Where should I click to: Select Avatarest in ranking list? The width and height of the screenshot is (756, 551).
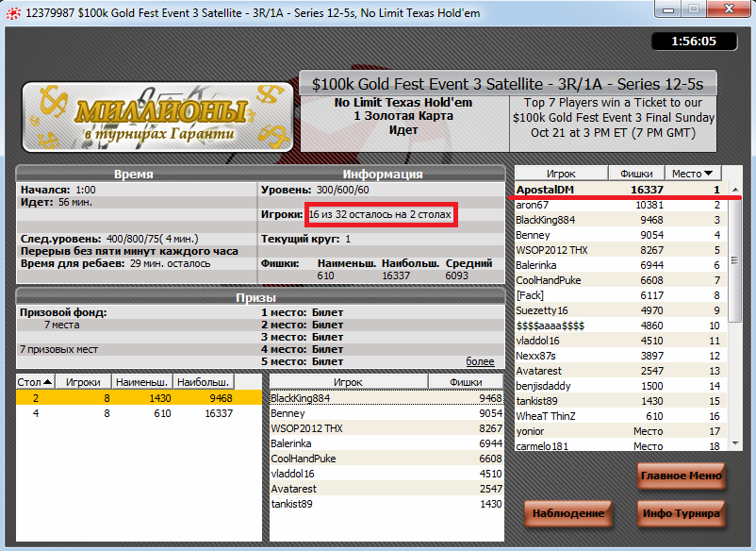[x=620, y=371]
